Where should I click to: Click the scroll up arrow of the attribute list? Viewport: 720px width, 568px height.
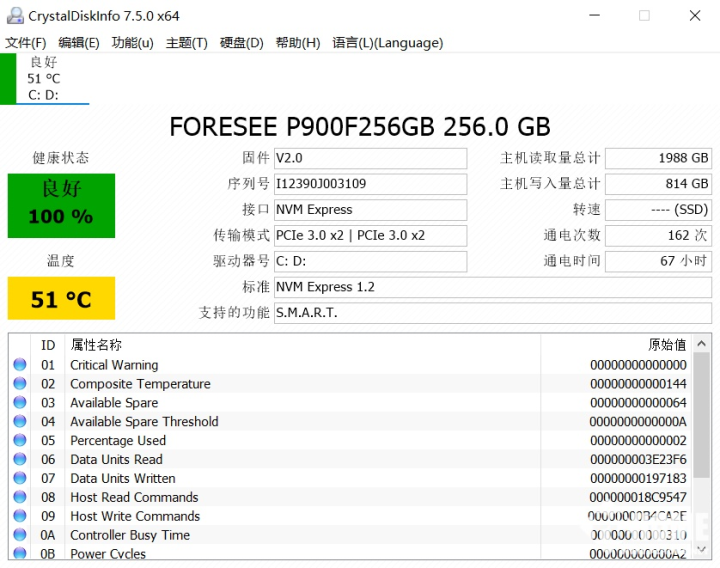(x=701, y=343)
